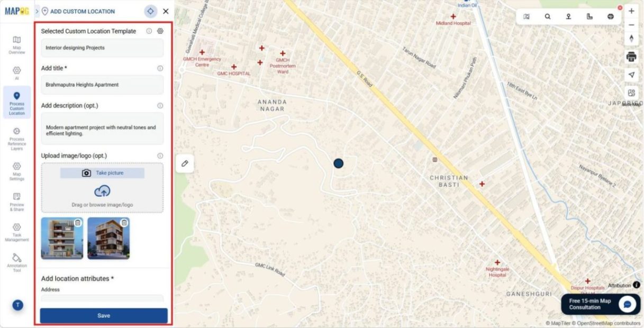Go to the Preview & Share section

click(x=17, y=202)
